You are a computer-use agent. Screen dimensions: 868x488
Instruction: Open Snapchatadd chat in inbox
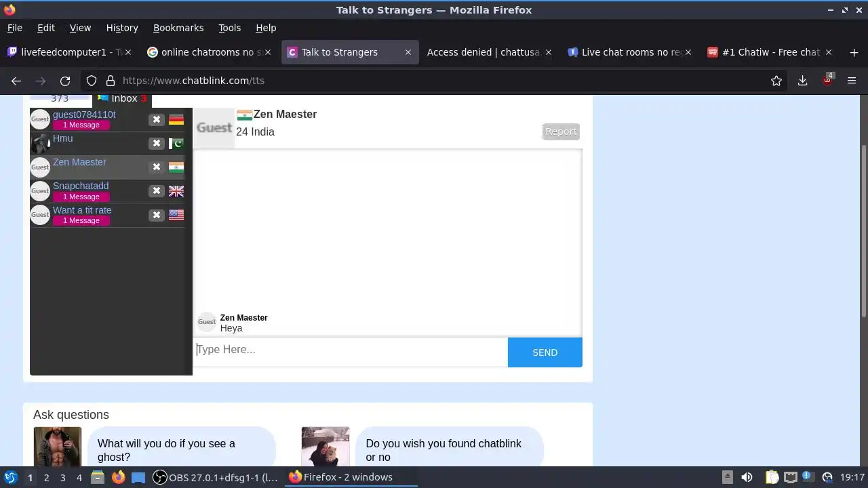click(107, 191)
